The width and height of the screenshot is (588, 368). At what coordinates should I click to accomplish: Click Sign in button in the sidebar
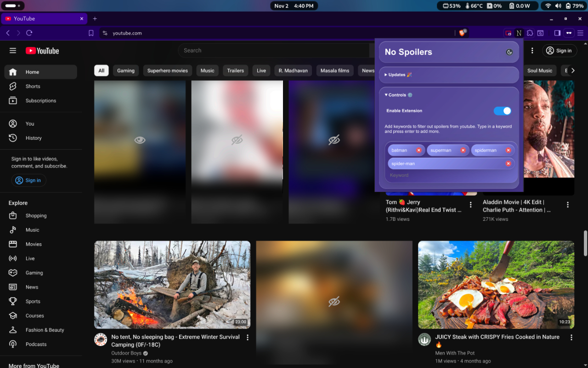pyautogui.click(x=28, y=180)
